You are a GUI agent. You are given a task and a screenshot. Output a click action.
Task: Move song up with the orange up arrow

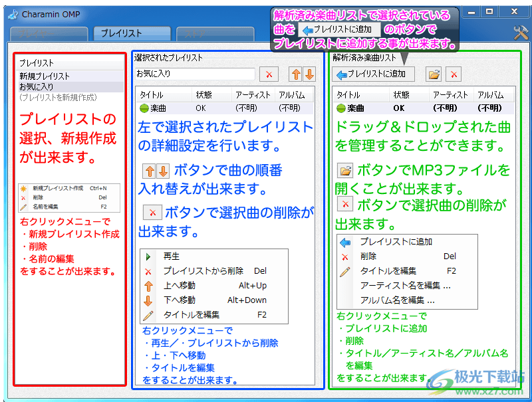point(296,74)
